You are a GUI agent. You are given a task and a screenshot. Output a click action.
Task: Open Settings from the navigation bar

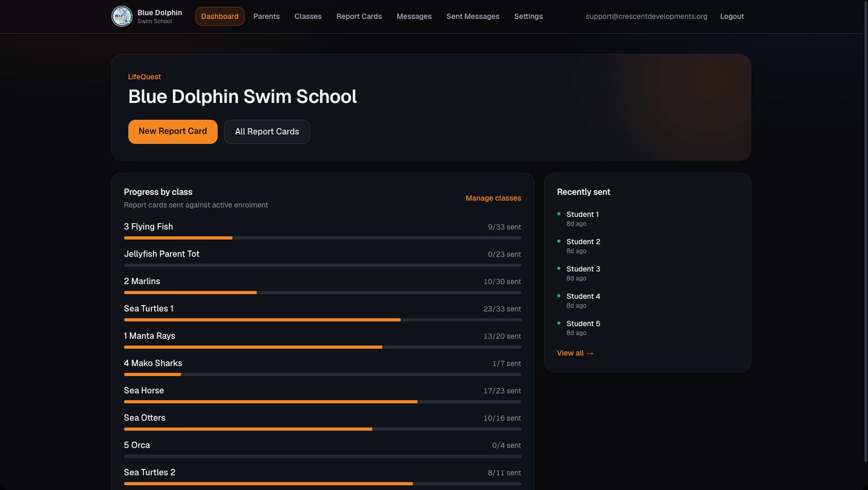[x=528, y=16]
